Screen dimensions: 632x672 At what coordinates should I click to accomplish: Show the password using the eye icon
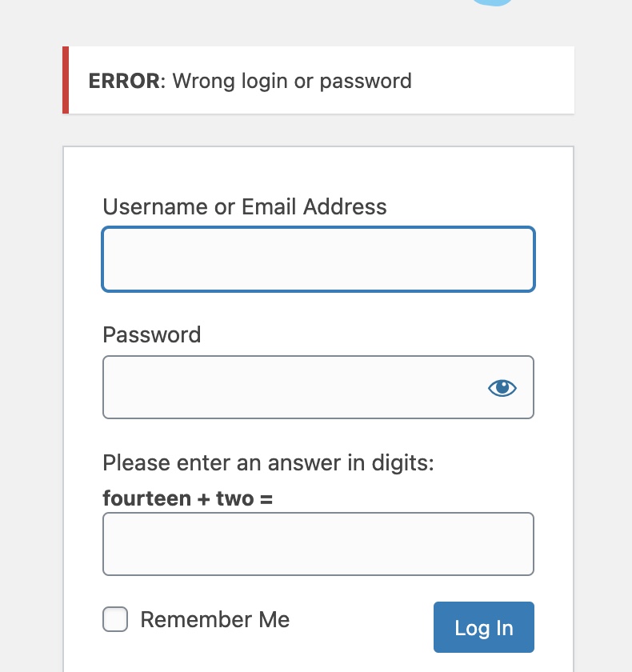(x=502, y=388)
